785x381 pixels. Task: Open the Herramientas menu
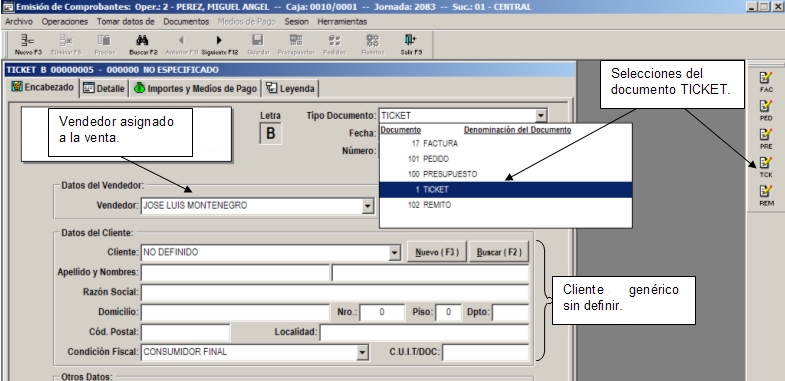click(342, 22)
